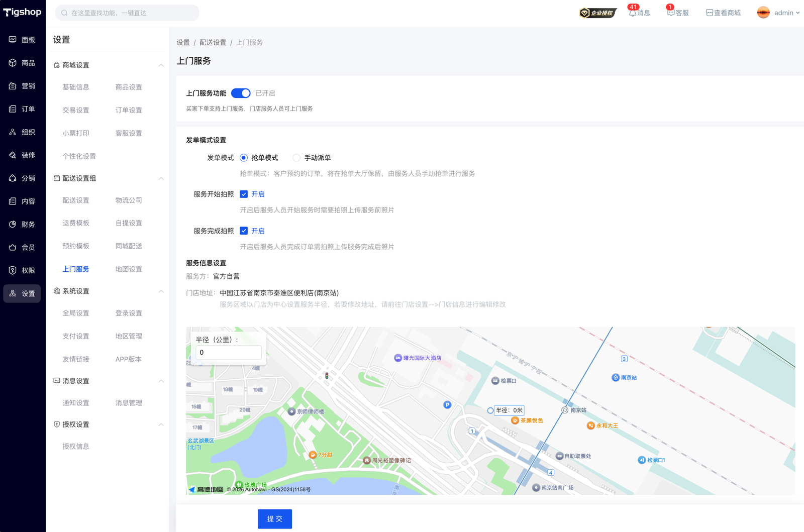The width and height of the screenshot is (804, 532).
Task: Uncheck the 服务完成拍照 开启 checkbox
Action: [x=244, y=231]
